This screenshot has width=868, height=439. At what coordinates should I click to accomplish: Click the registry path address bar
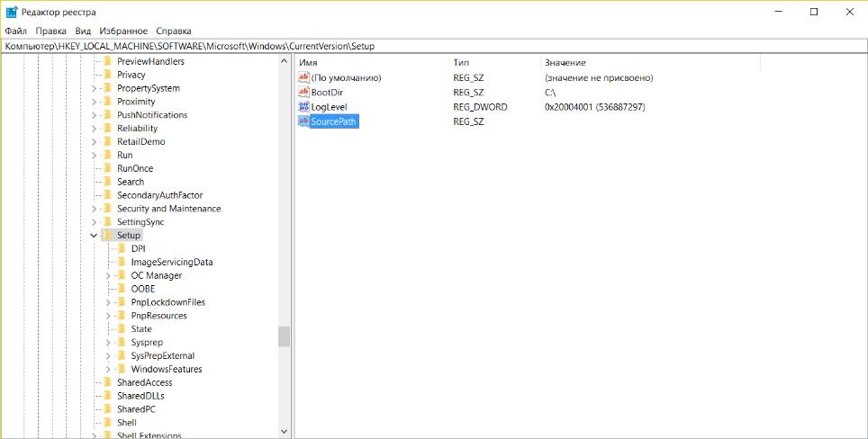(x=434, y=47)
